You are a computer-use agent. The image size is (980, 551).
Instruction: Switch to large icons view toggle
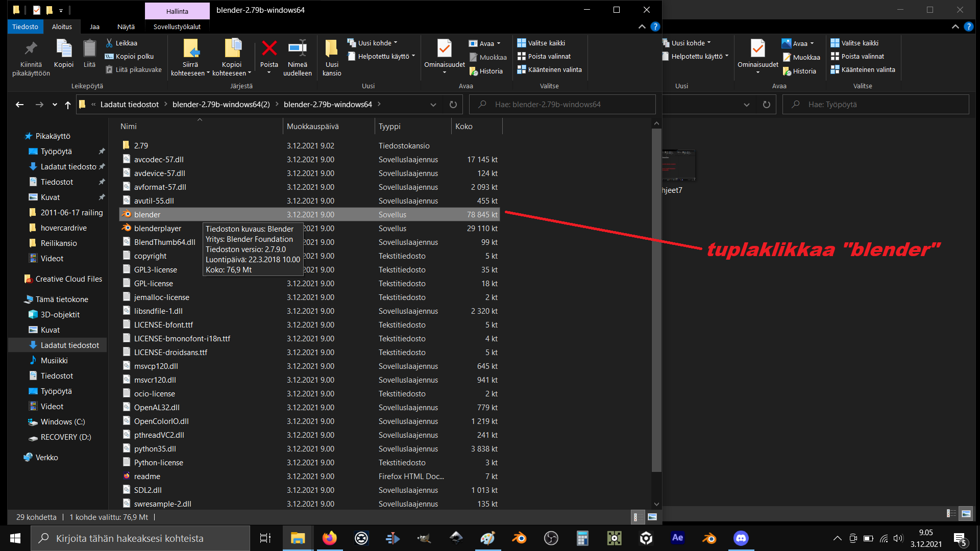(652, 517)
